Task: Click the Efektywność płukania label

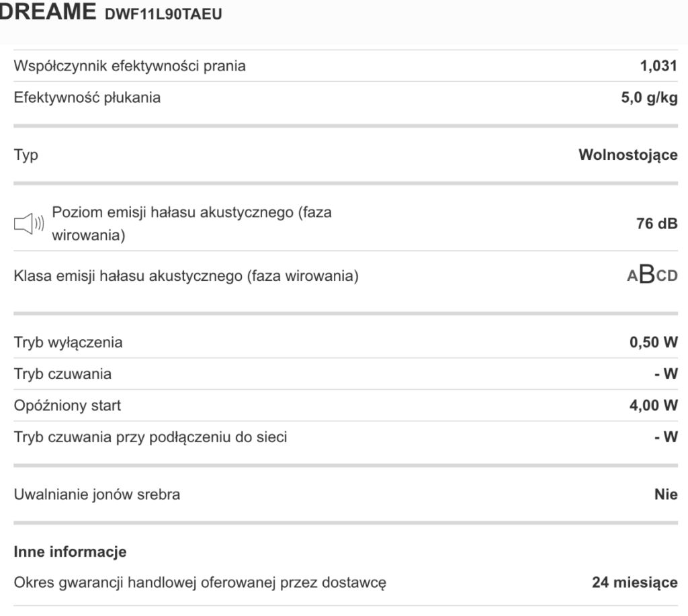Action: (x=87, y=97)
